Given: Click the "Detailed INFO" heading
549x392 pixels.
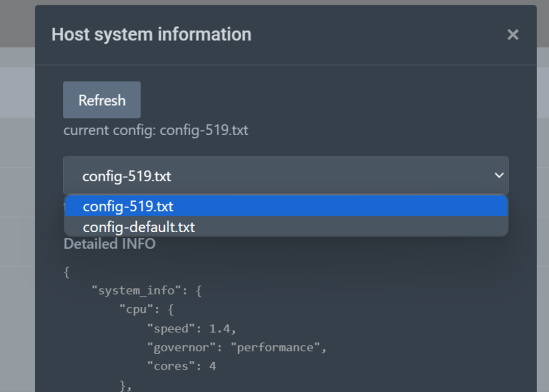Looking at the screenshot, I should point(109,244).
